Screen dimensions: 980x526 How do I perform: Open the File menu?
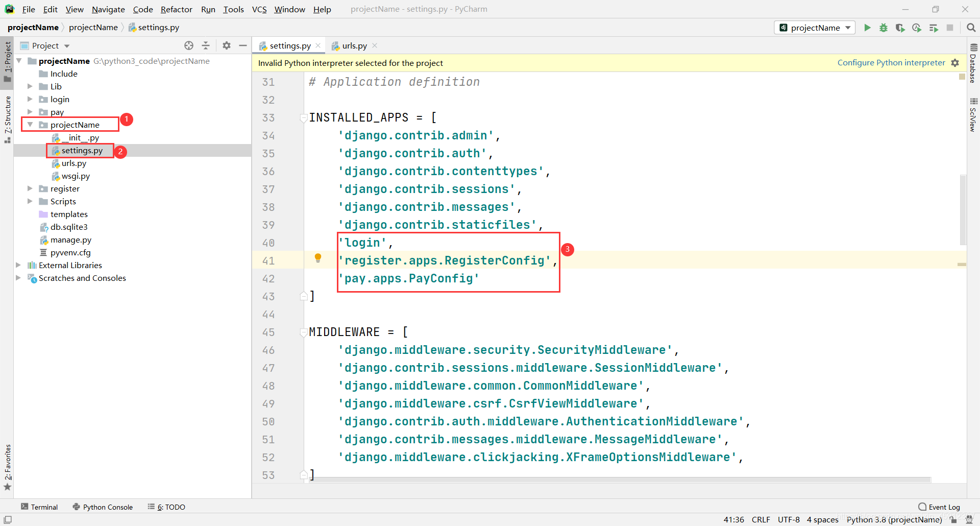tap(29, 9)
